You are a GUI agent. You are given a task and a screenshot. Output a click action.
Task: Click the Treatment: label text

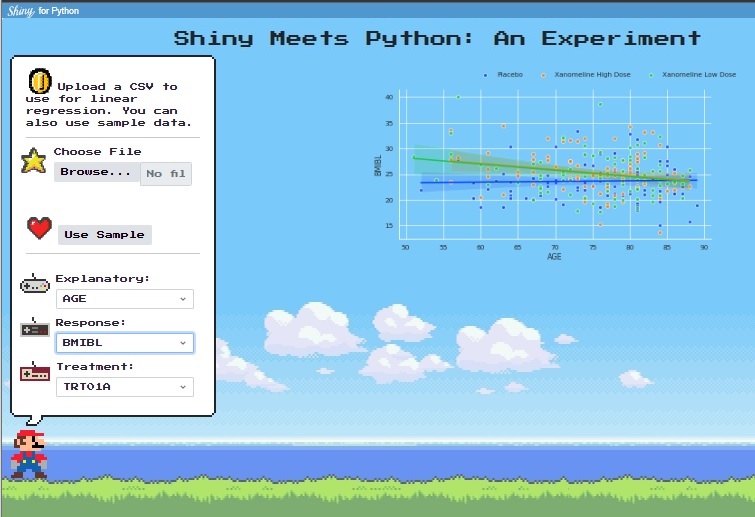click(x=95, y=366)
